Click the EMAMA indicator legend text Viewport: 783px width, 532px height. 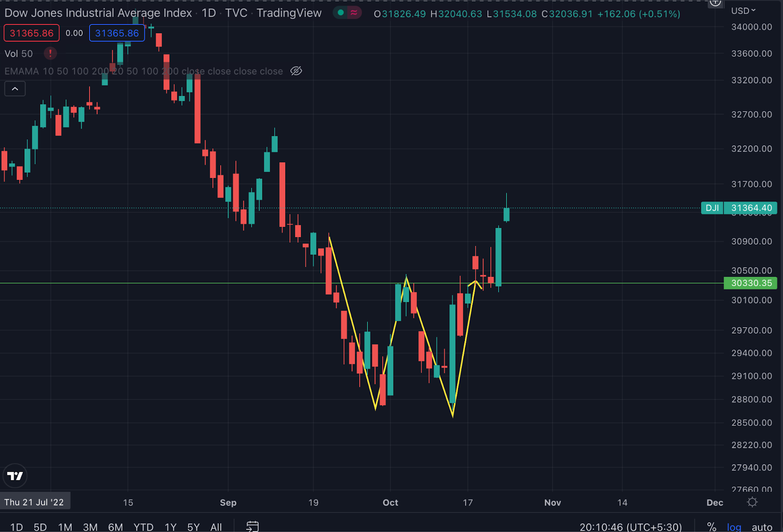tap(143, 71)
